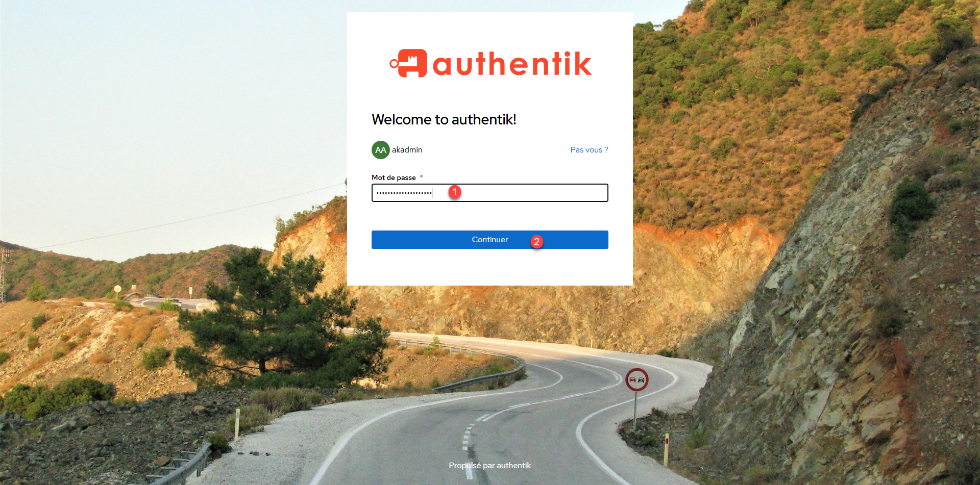Click the small key ring on the logo
The height and width of the screenshot is (485, 980).
click(394, 64)
